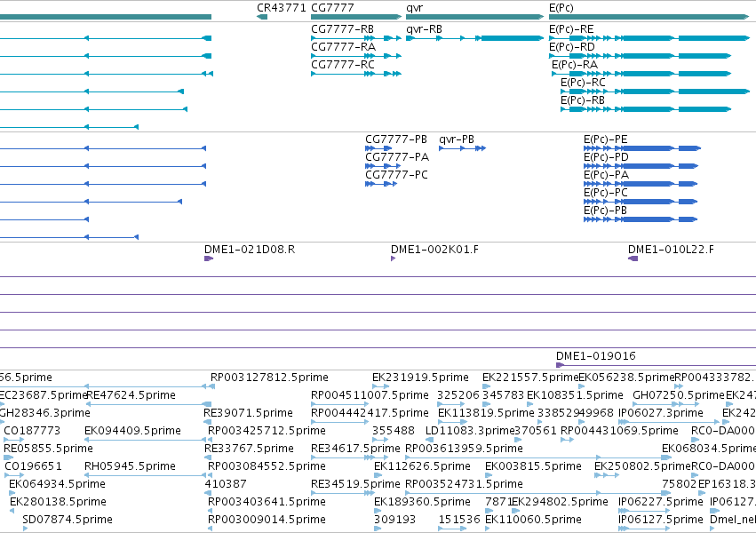
Task: Select the RP003425712.5prime EST
Action: click(211, 440)
